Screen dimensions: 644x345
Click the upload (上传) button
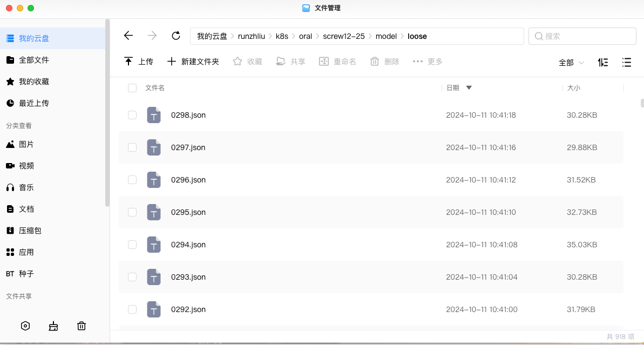tap(138, 62)
